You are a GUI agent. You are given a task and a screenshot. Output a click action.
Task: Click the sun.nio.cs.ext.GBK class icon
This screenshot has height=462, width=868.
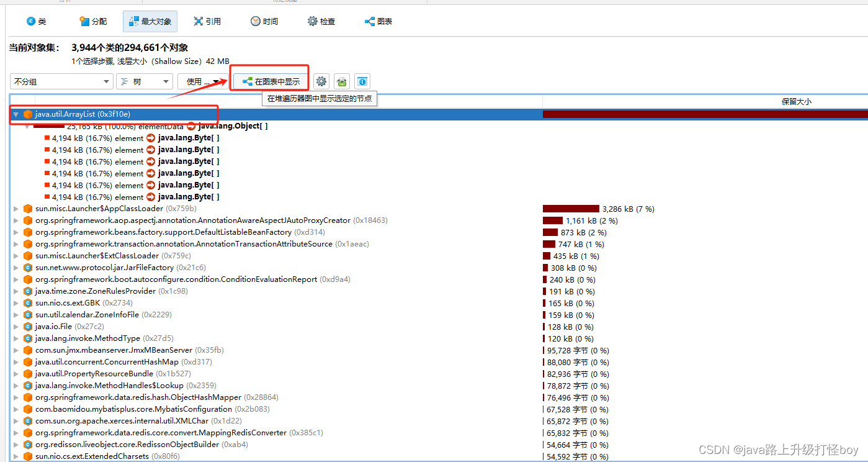28,303
